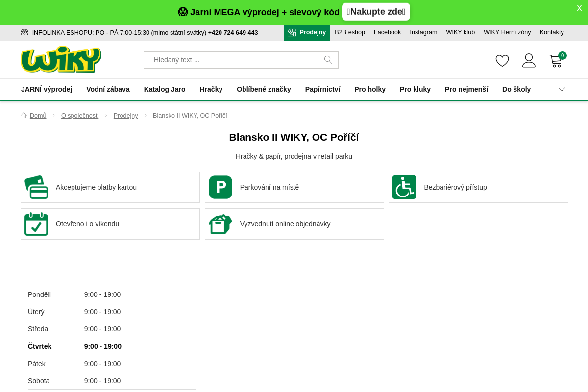The width and height of the screenshot is (588, 392).
Task: Click the home icon in breadcrumb
Action: pyautogui.click(x=24, y=116)
